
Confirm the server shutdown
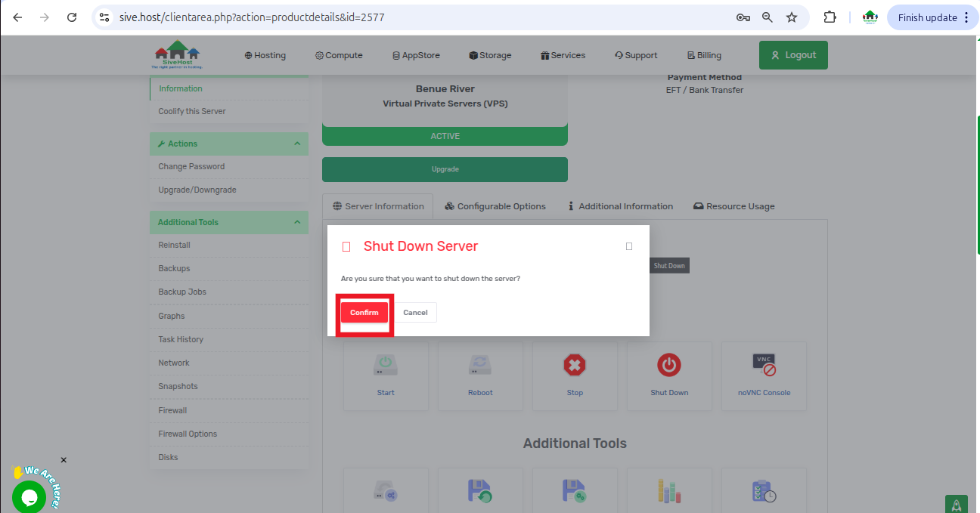click(x=364, y=313)
